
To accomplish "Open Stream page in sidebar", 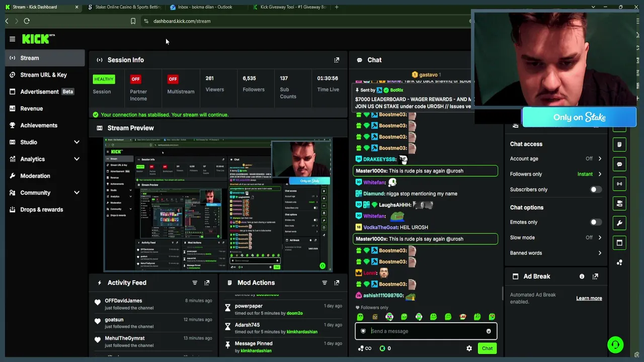I will pyautogui.click(x=45, y=58).
